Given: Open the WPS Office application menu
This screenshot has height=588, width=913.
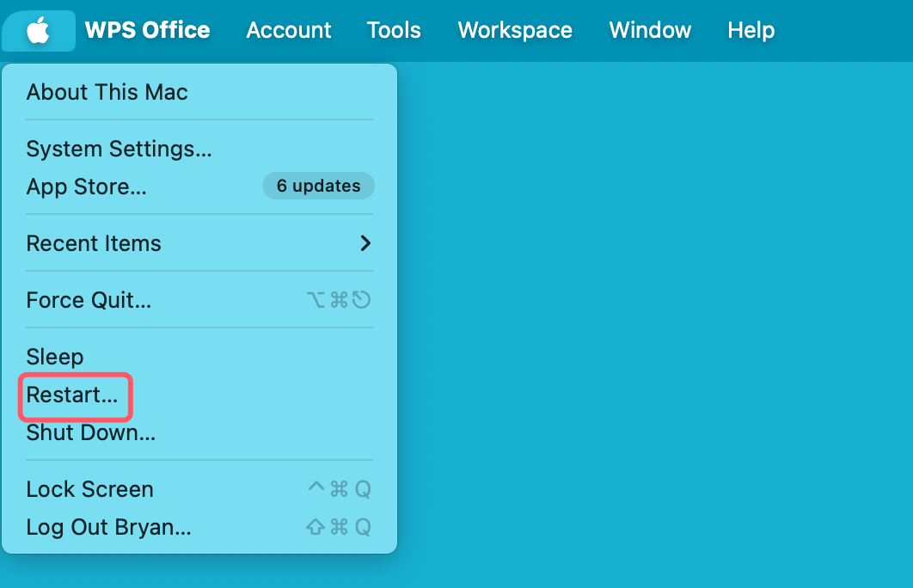Looking at the screenshot, I should pos(147,31).
